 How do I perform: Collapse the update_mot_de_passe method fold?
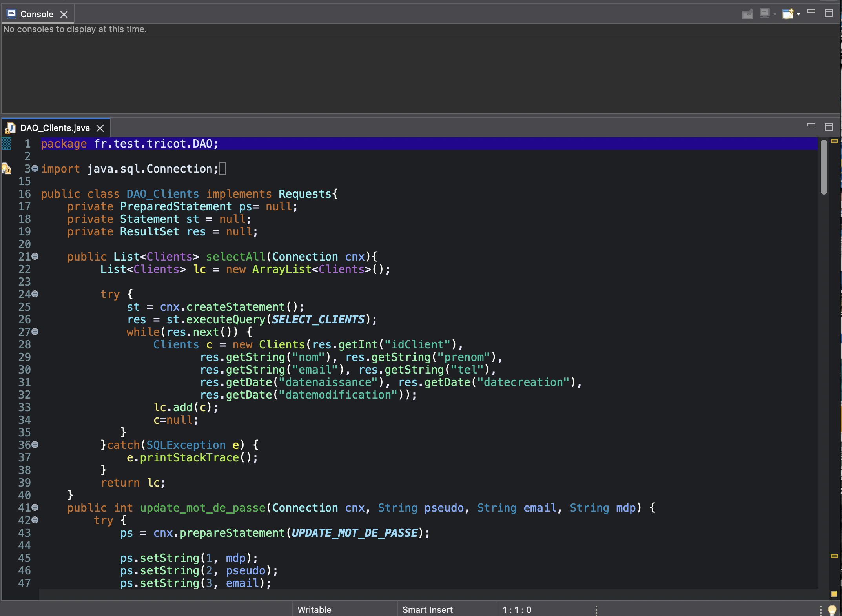[35, 508]
